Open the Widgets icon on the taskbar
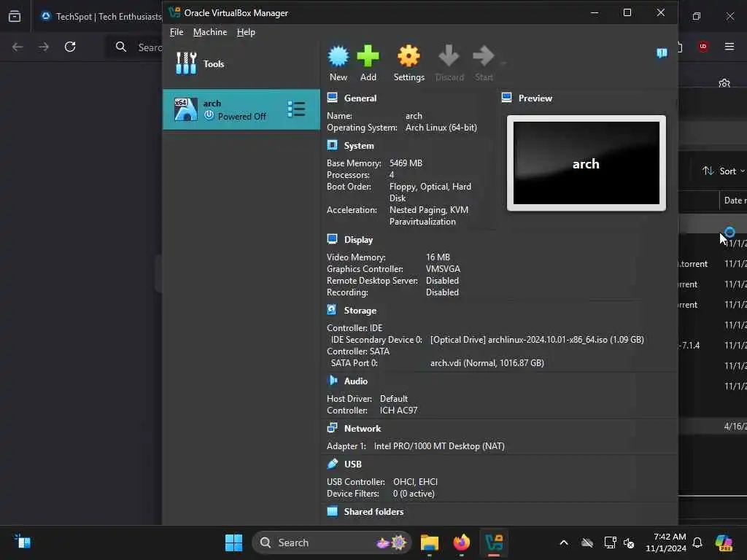747x560 pixels. [22, 542]
